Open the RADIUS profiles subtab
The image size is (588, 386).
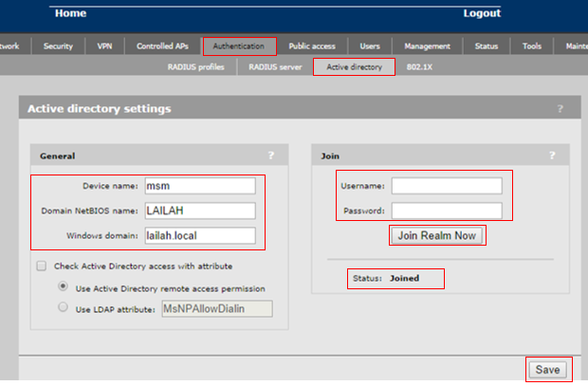pyautogui.click(x=195, y=66)
